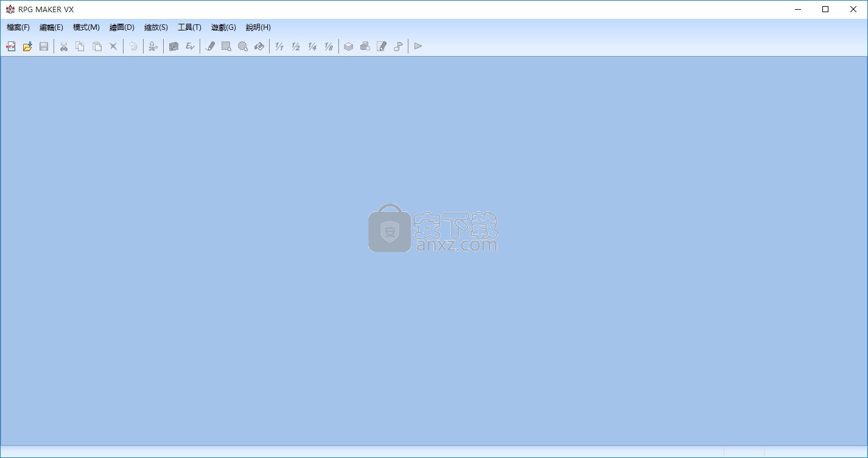The height and width of the screenshot is (458, 868).
Task: Minimize the RPG MAKER VX window
Action: [797, 9]
